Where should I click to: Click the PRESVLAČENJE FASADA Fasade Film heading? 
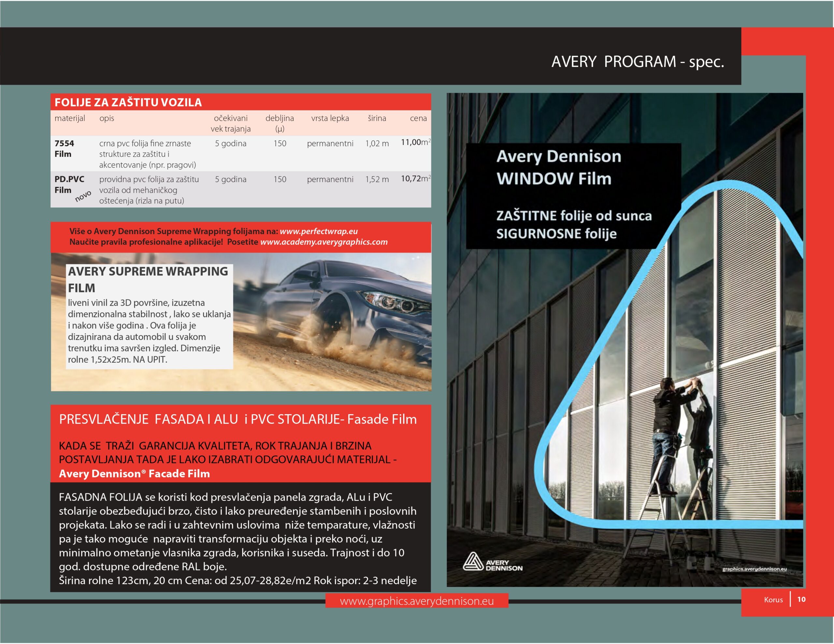(237, 419)
